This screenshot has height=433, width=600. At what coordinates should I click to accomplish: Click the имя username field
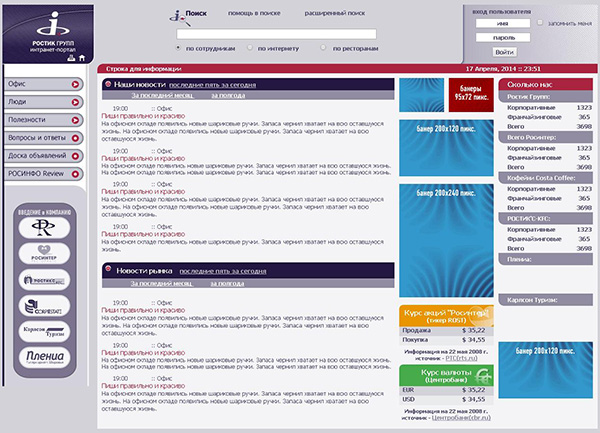[503, 23]
